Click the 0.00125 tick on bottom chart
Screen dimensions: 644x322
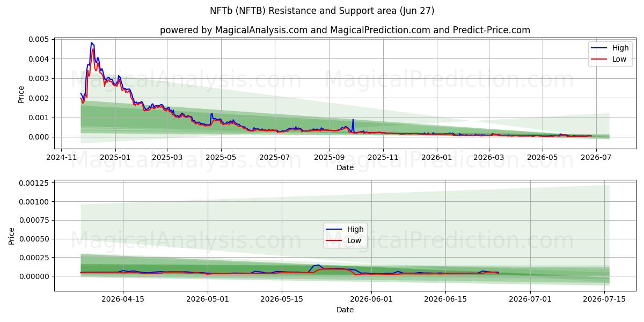click(34, 183)
